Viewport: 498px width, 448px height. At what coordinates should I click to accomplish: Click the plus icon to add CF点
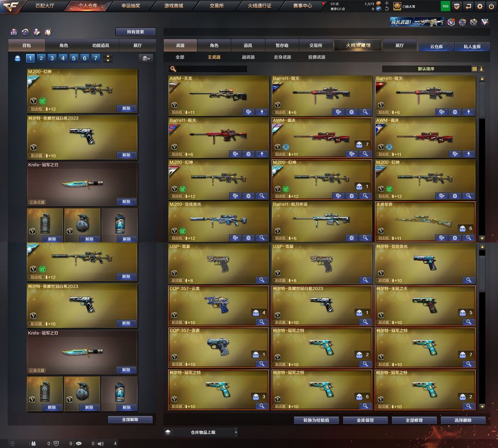click(x=386, y=3)
